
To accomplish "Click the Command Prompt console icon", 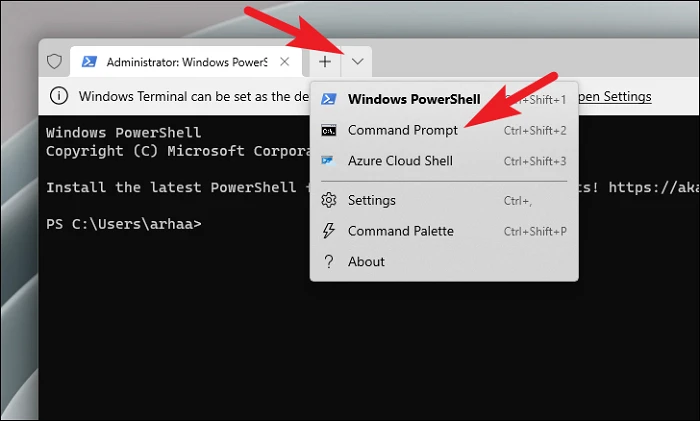I will pyautogui.click(x=329, y=130).
